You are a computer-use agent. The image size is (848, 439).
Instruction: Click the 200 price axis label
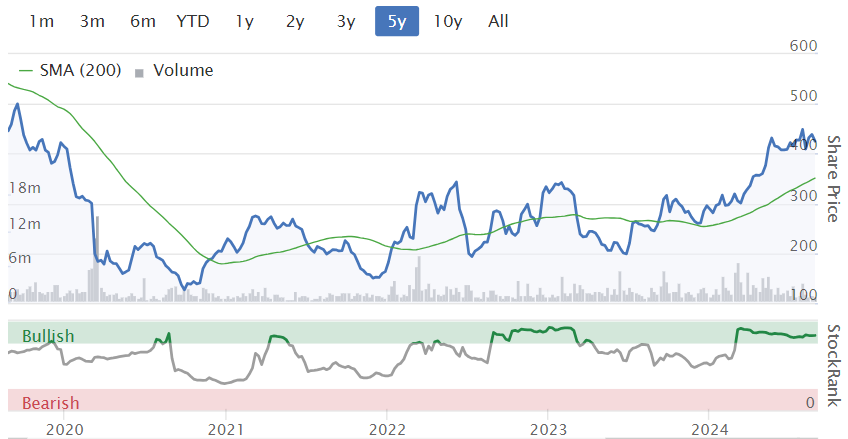coord(803,246)
